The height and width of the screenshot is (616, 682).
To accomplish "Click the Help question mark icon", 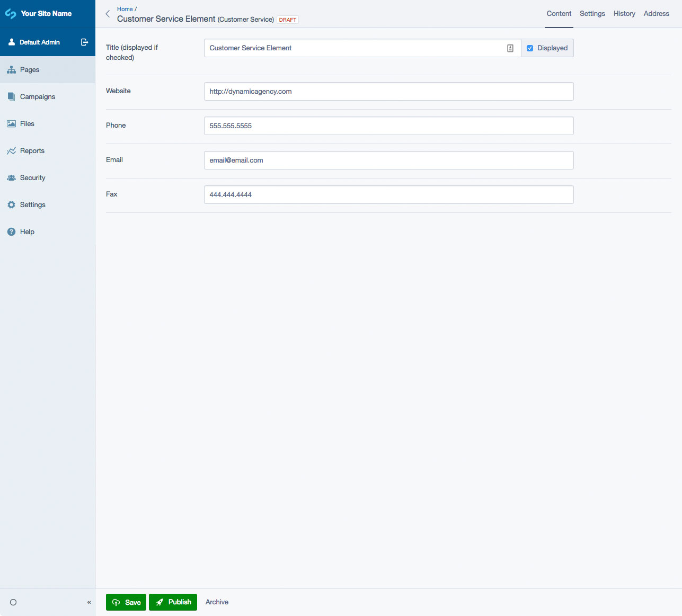I will [11, 232].
